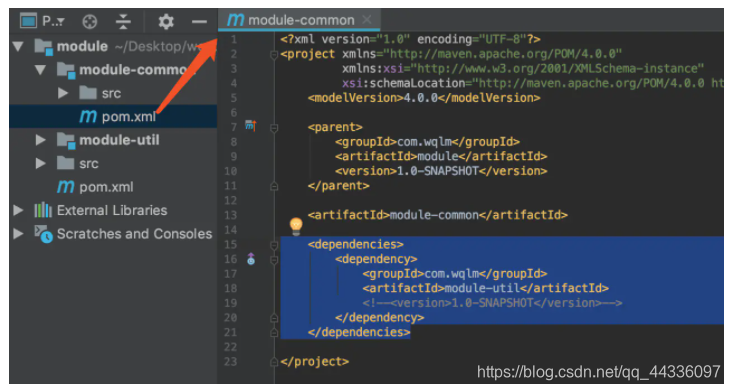Screen dimensions: 731x391
Task: Click line number 13 in gutter
Action: point(231,215)
